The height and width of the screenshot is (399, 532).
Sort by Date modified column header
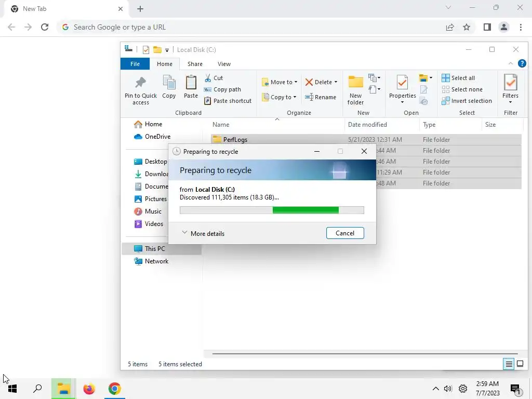point(367,125)
